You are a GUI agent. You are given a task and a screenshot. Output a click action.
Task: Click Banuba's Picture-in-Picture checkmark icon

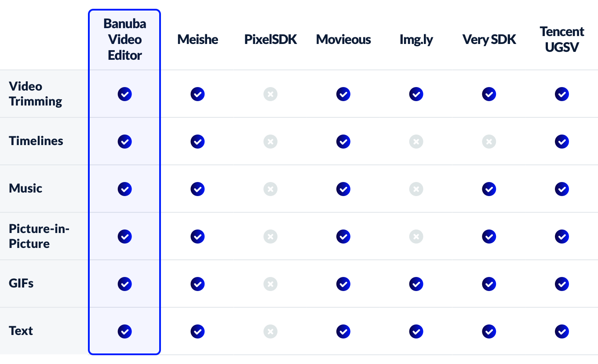[125, 237]
